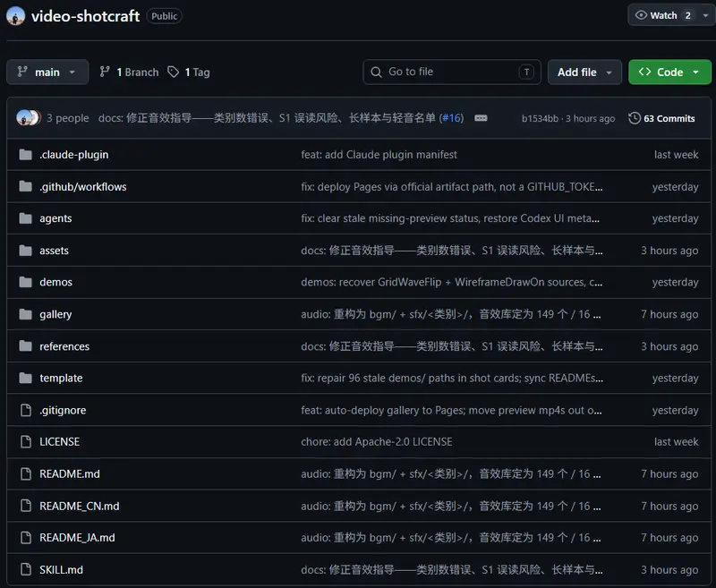This screenshot has height=588, width=716.
Task: Open pull request #16 link
Action: tap(451, 118)
